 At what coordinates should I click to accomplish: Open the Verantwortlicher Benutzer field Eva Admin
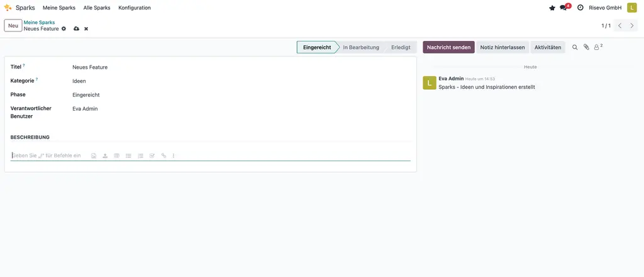point(241,109)
